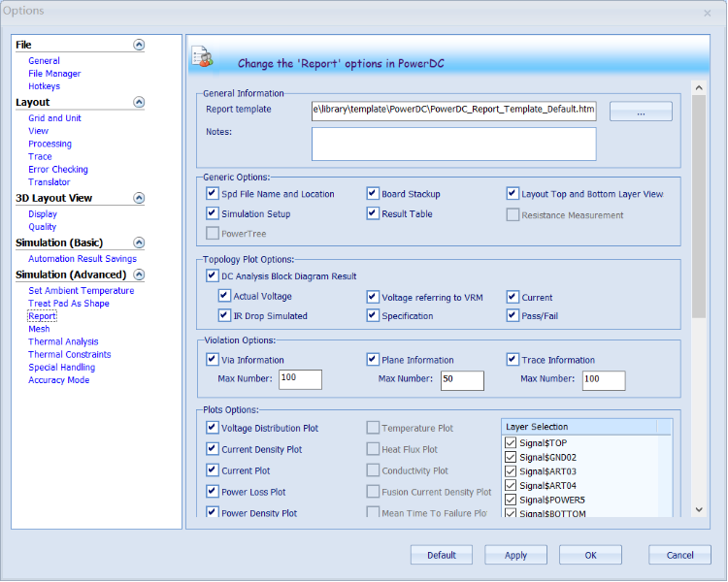This screenshot has height=582, width=728.
Task: Uncheck the Current topology option
Action: pos(513,297)
